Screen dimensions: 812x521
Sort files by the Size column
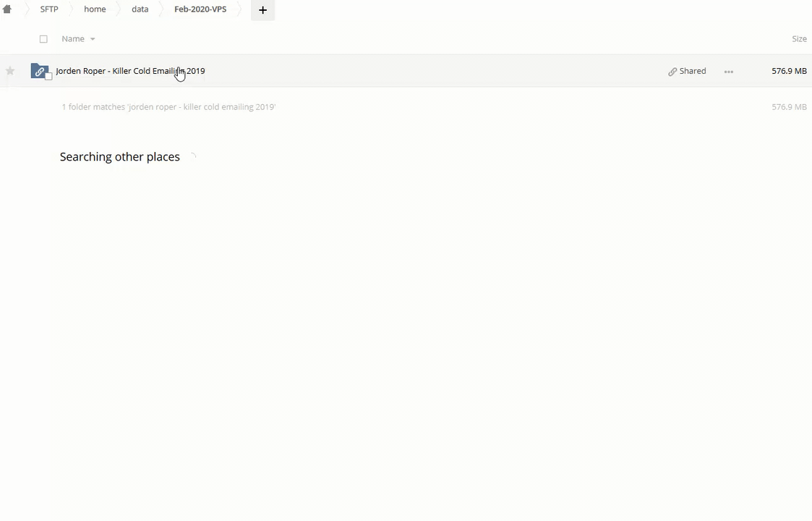click(x=798, y=39)
